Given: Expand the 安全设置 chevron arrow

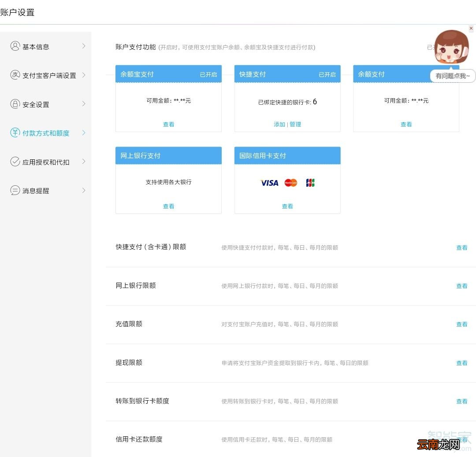Looking at the screenshot, I should pyautogui.click(x=84, y=104).
